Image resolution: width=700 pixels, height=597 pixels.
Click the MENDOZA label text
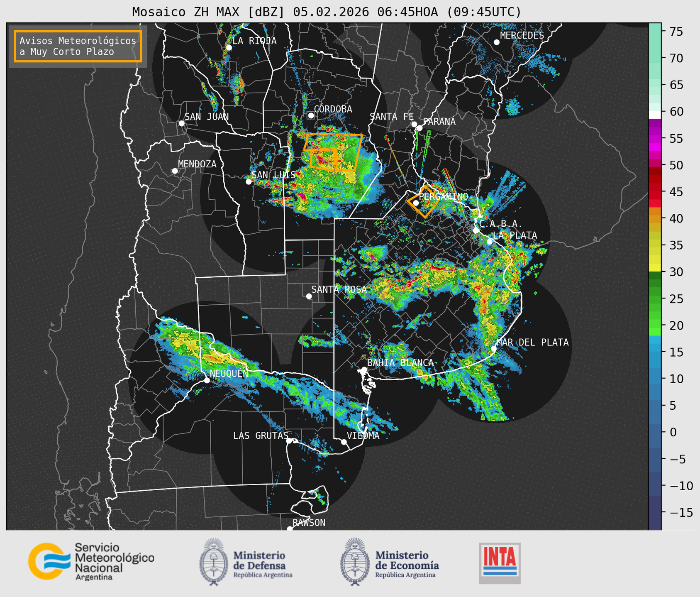(x=197, y=164)
